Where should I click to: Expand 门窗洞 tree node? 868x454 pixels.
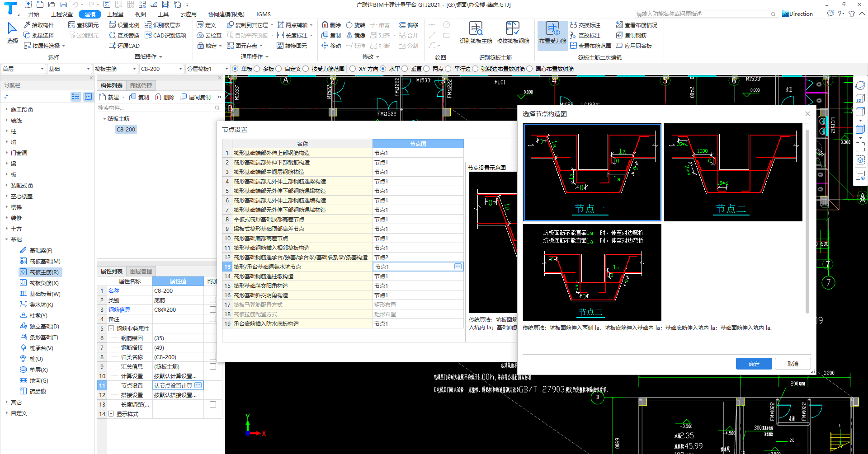tap(6, 153)
